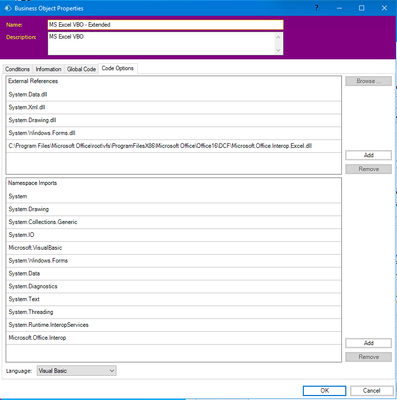
Task: Select the System.Windows.Forms.dll reference row
Action: [174, 133]
